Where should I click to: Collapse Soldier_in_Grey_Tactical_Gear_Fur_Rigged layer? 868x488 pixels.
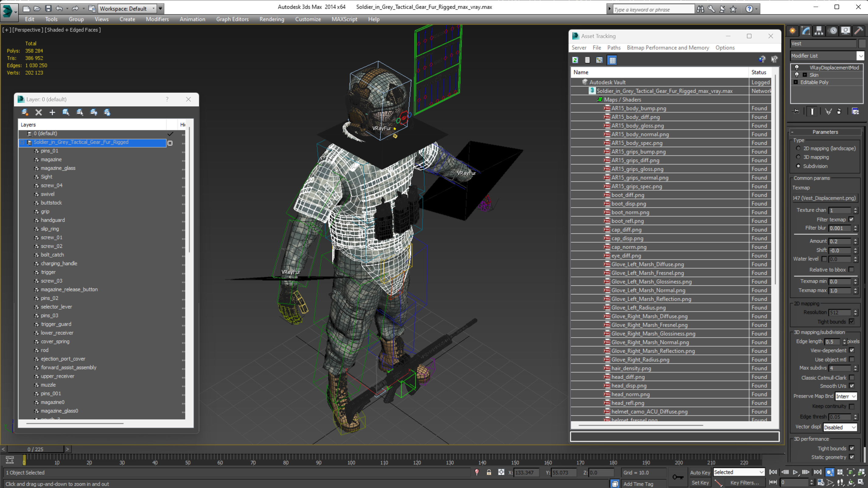point(22,143)
